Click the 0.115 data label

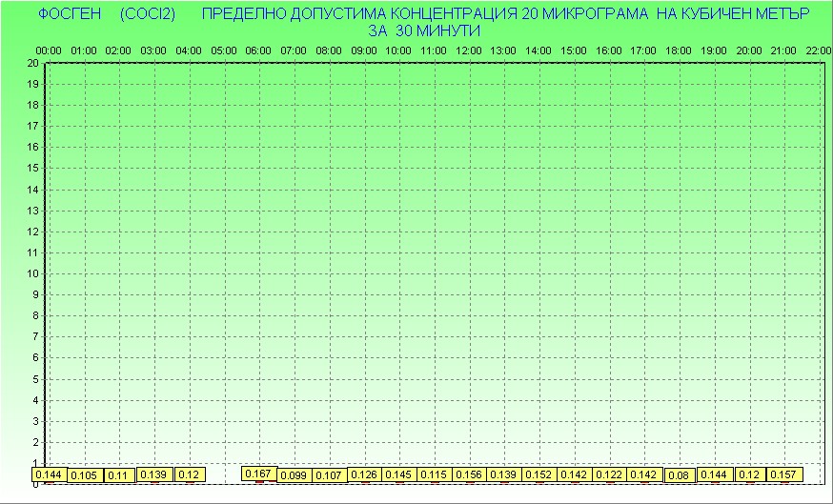coord(434,474)
